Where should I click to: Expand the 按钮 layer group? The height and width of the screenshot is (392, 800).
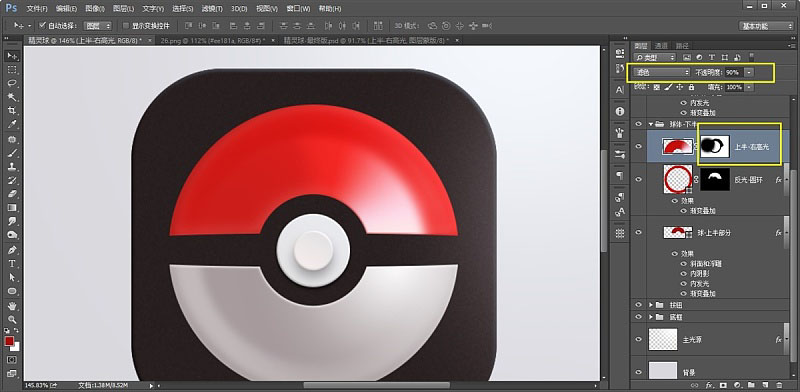click(651, 305)
